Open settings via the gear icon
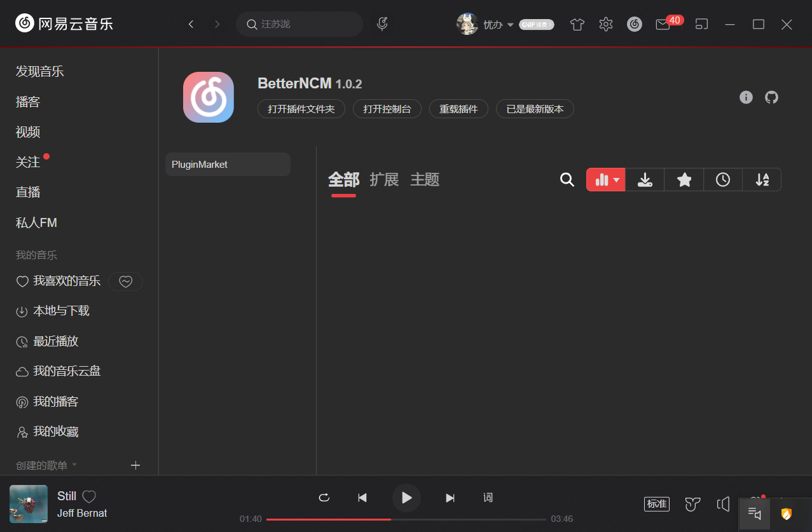Viewport: 812px width, 532px height. [606, 24]
